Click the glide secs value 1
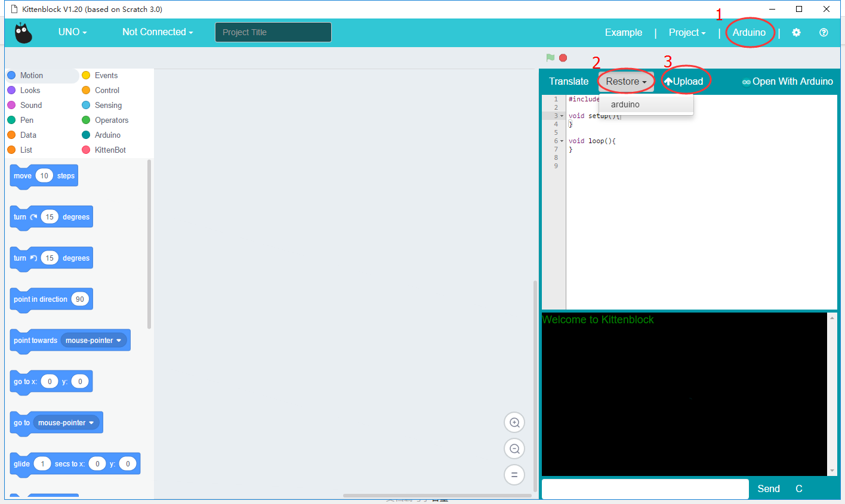 [x=42, y=464]
